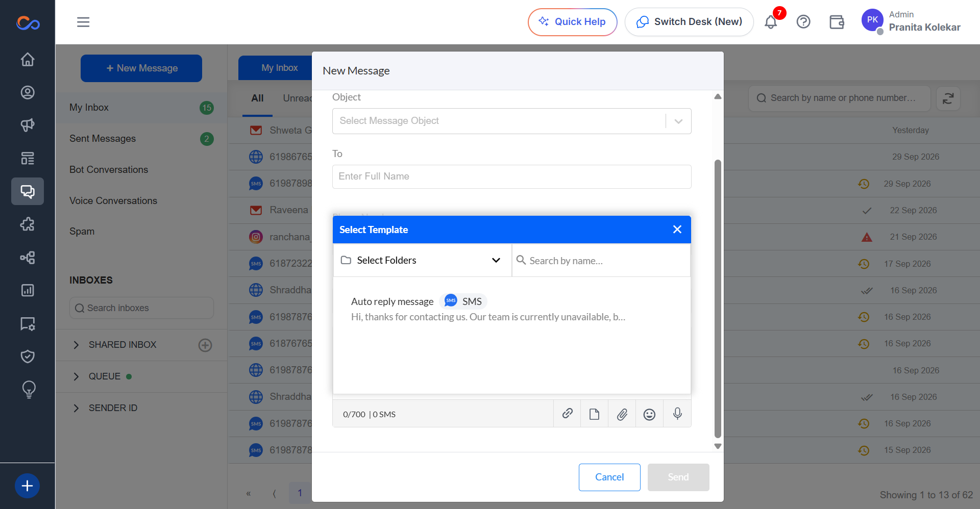Open the help question mark icon

[x=803, y=22]
